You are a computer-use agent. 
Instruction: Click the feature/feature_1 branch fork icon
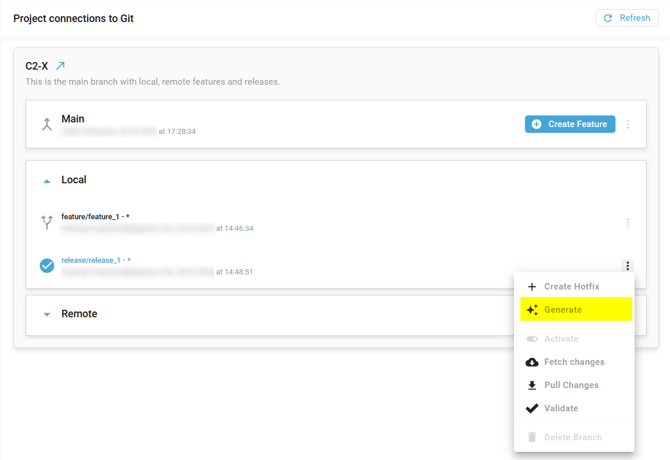47,222
